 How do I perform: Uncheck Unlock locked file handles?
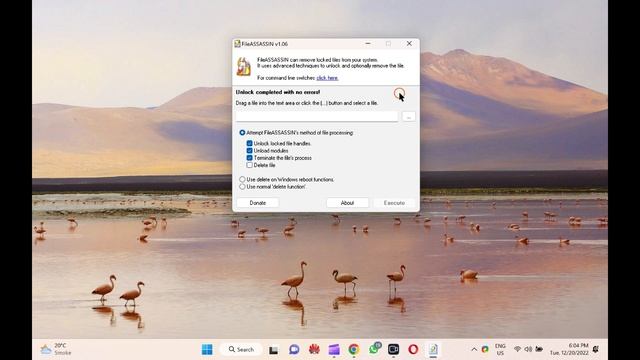(249, 144)
